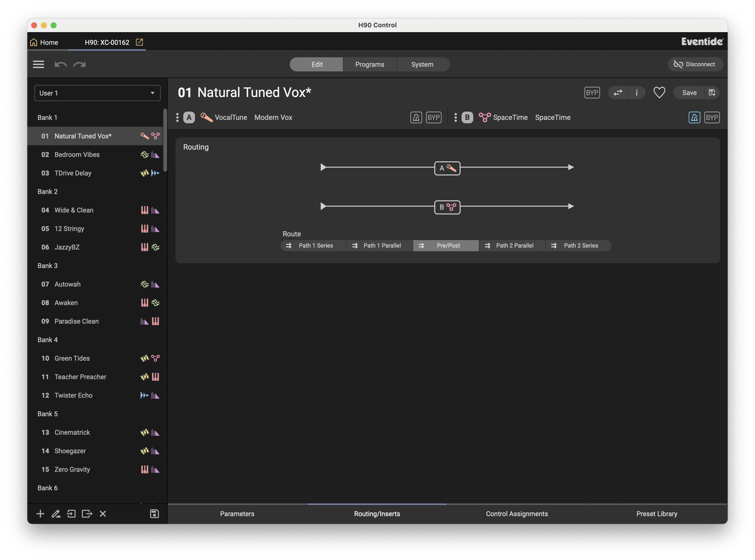The height and width of the screenshot is (560, 755).
Task: Click the save list disk icon
Action: [x=154, y=514]
